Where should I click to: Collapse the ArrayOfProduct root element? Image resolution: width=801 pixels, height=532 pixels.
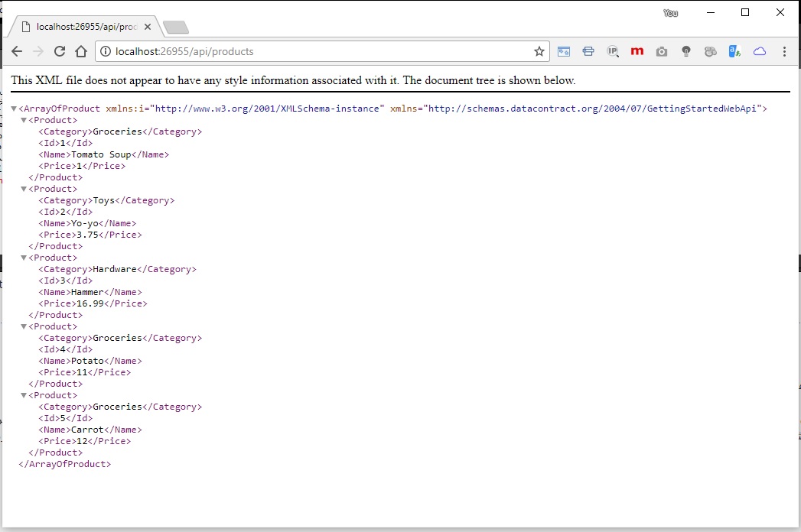pyautogui.click(x=13, y=108)
